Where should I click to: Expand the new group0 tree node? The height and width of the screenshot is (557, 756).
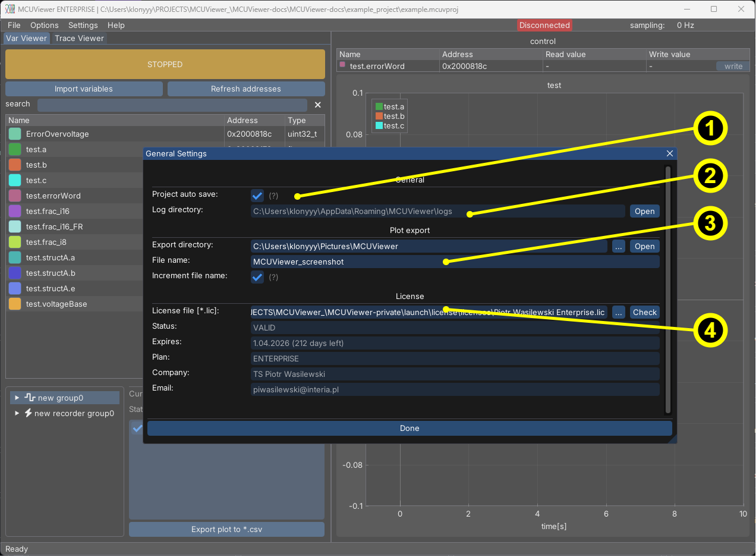17,398
